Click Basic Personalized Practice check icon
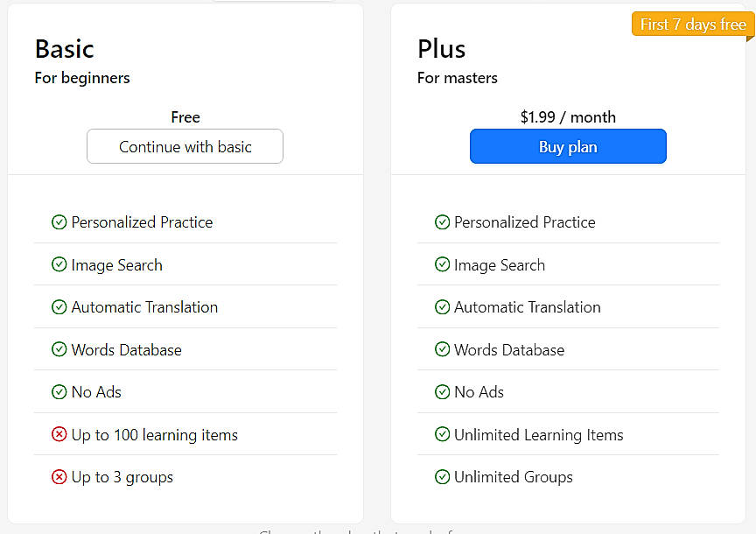Screen dimensions: 756x534 click(x=59, y=221)
